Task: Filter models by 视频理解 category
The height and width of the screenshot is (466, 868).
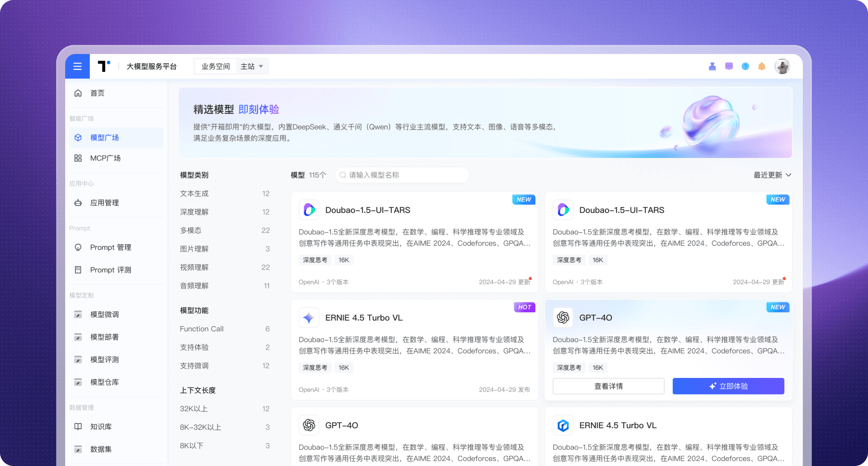Action: pyautogui.click(x=225, y=267)
